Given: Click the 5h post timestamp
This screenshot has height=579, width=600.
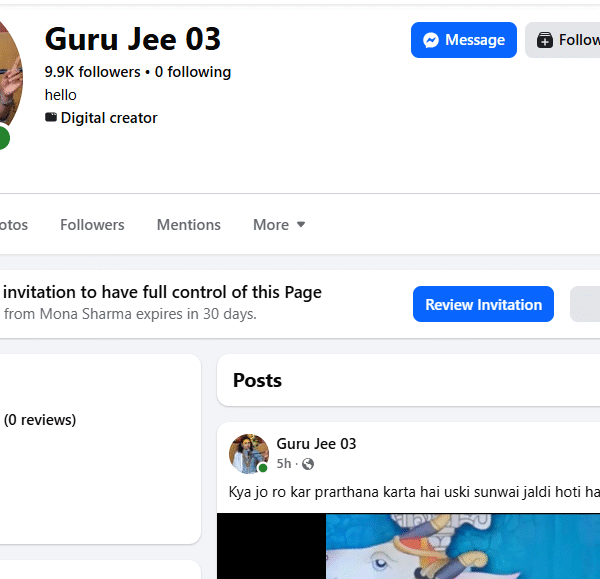Looking at the screenshot, I should tap(284, 463).
